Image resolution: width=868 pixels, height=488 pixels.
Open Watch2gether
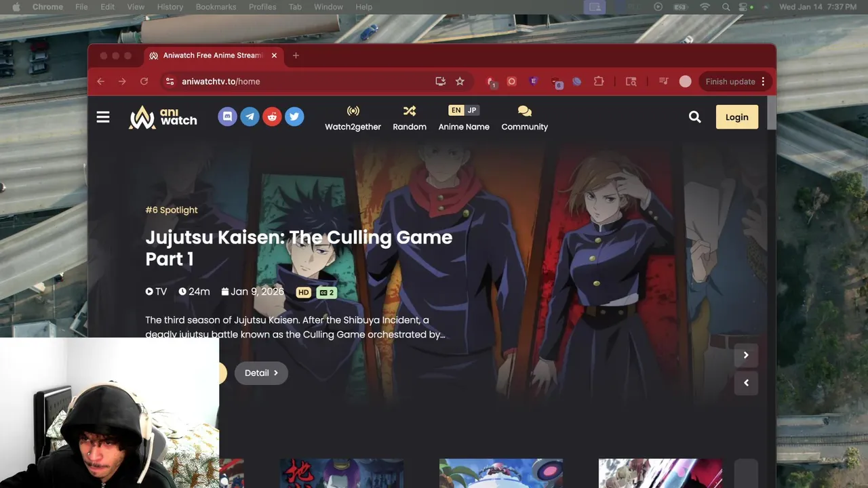pos(353,118)
